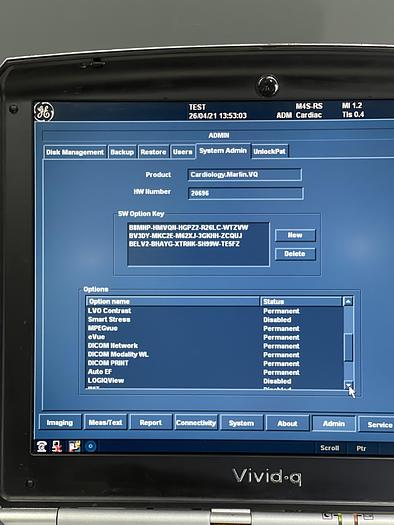394x525 pixels.
Task: Click the options list scroll down arrow
Action: [x=348, y=385]
